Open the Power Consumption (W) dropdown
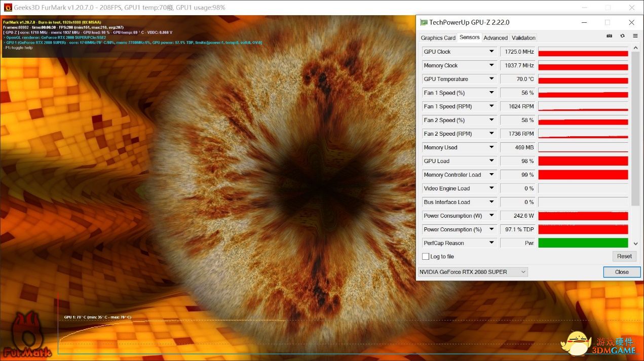 [x=491, y=216]
